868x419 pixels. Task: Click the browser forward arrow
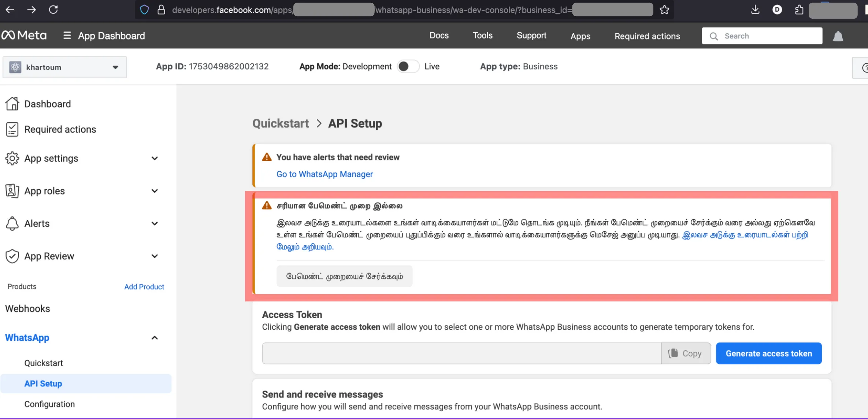point(31,10)
